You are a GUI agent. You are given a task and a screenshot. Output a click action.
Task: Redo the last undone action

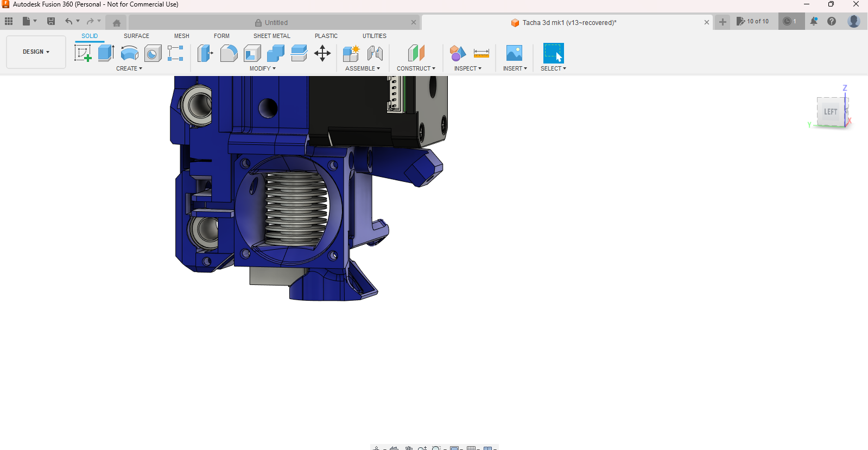click(90, 21)
